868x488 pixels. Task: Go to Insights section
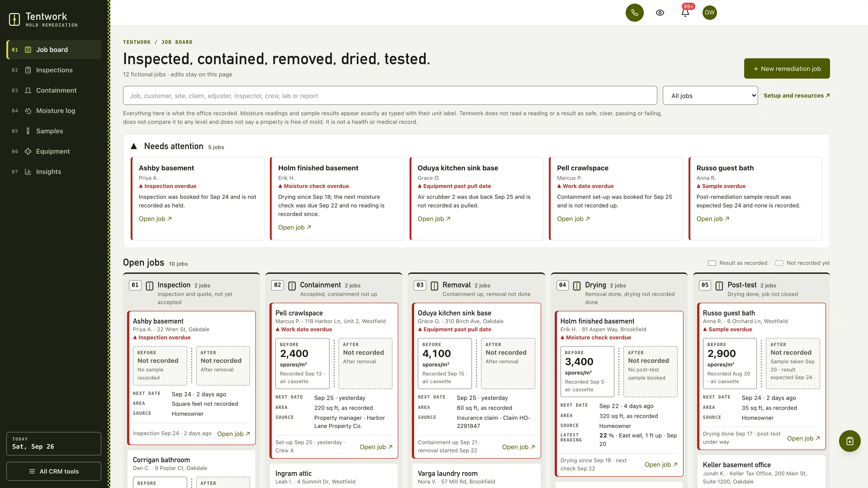tap(54, 172)
